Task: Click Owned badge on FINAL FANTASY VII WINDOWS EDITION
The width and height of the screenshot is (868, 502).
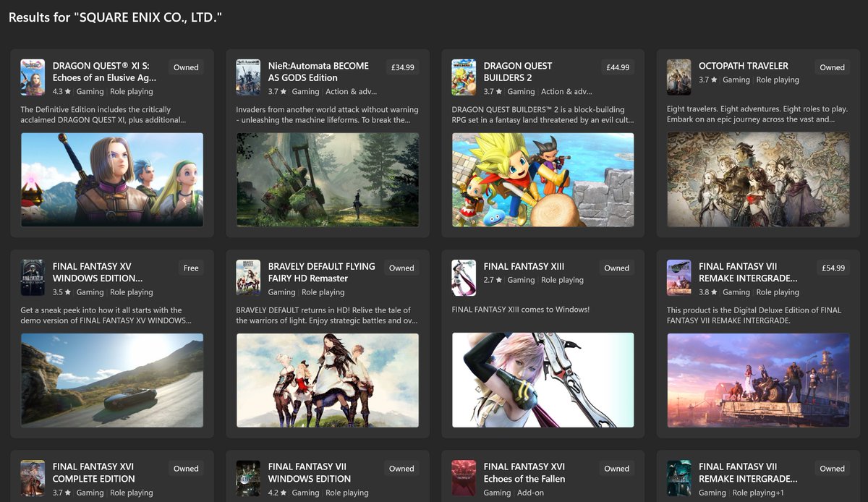Action: coord(401,468)
